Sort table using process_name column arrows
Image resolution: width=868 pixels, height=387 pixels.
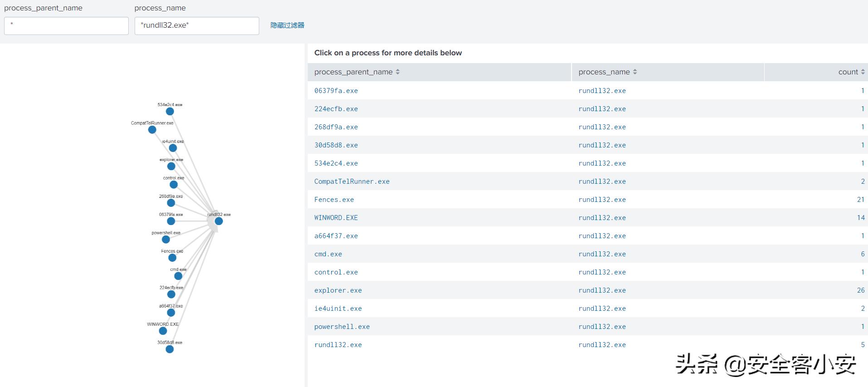pos(635,72)
